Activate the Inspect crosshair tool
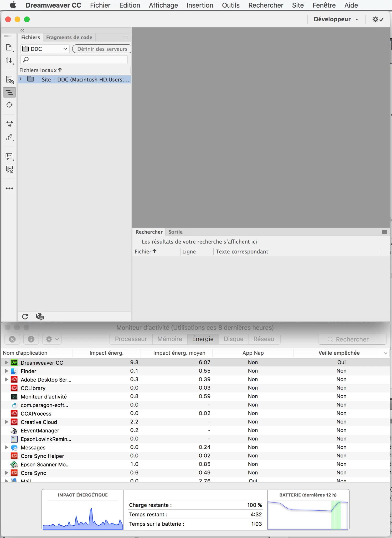 click(x=9, y=105)
